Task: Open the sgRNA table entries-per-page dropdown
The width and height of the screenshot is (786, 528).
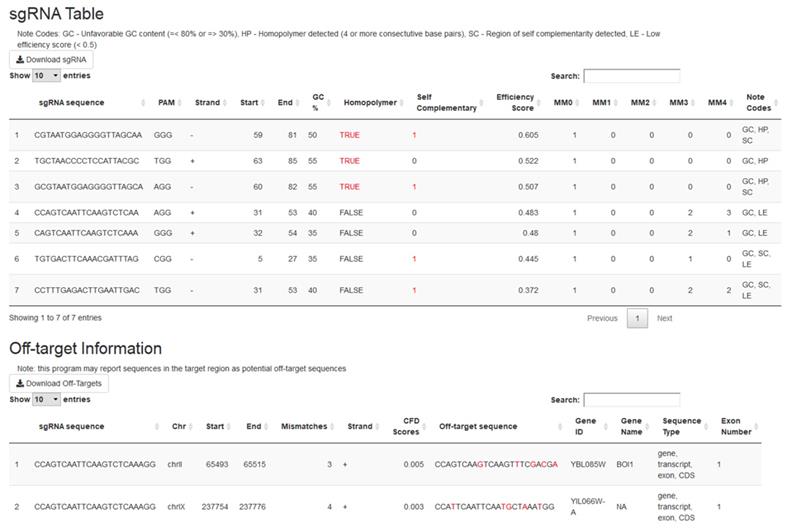Action: coord(46,76)
